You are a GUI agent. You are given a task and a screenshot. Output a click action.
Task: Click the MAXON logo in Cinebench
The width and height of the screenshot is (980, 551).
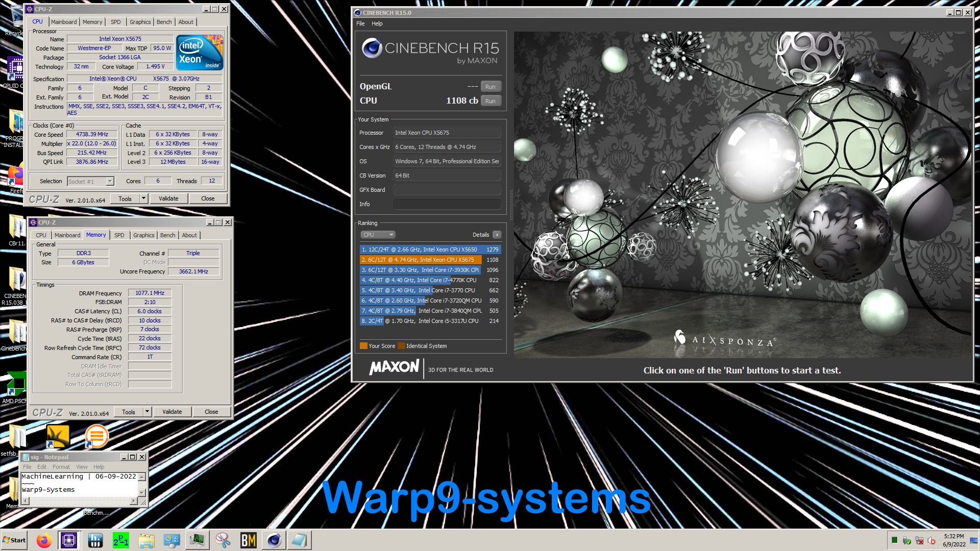tap(394, 367)
